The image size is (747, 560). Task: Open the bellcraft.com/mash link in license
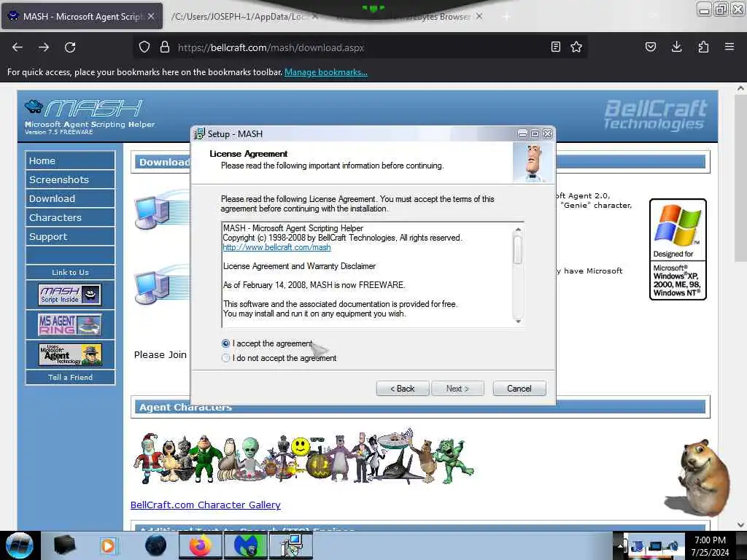276,247
